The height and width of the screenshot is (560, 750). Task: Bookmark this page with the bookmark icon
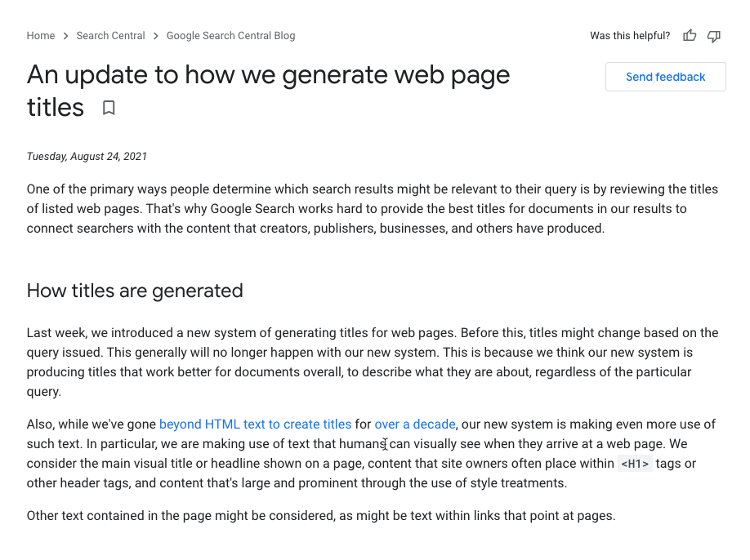(x=109, y=108)
